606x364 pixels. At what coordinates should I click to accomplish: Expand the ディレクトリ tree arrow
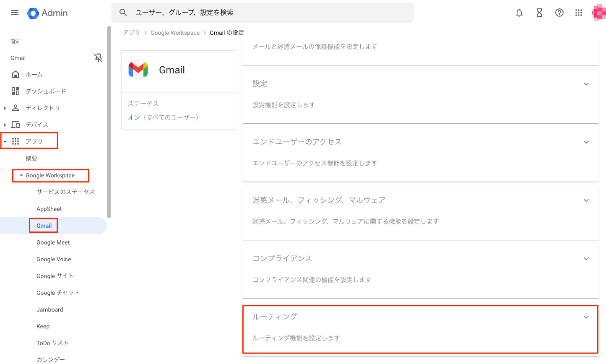point(5,108)
